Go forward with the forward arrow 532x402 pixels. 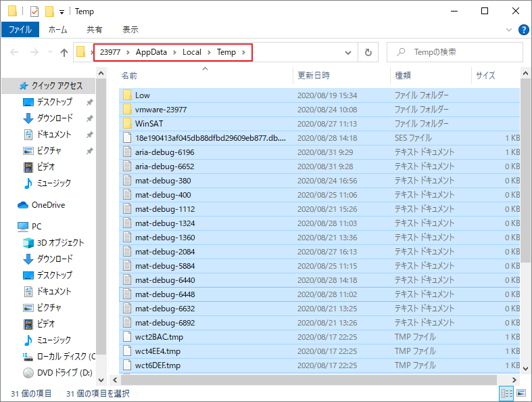(x=34, y=52)
